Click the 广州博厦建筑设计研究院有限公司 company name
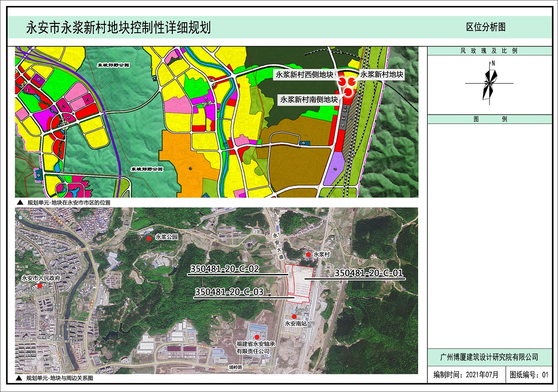The height and width of the screenshot is (392, 558). [489, 357]
